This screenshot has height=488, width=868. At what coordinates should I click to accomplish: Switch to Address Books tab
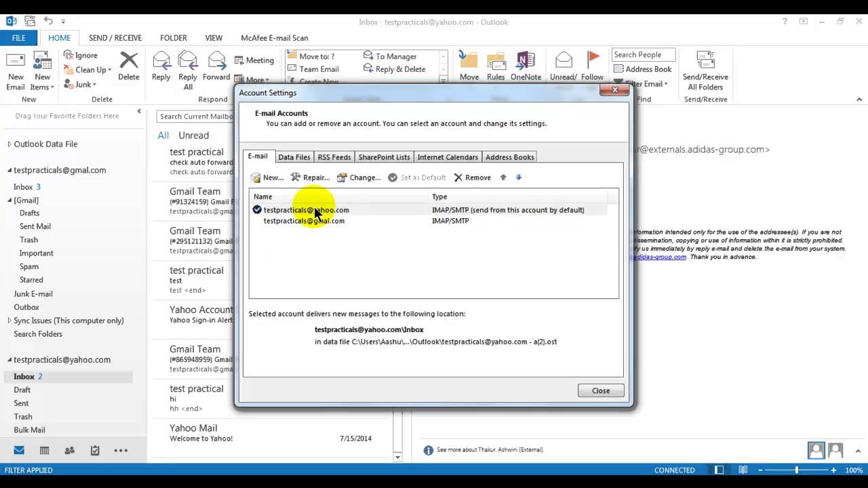510,157
